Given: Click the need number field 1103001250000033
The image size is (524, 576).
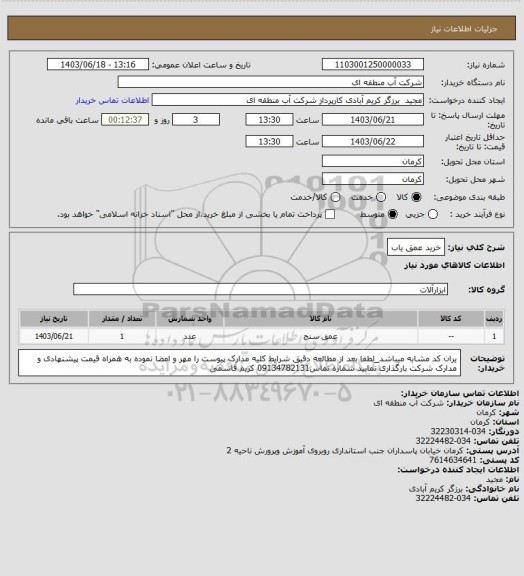Looking at the screenshot, I should tap(373, 64).
